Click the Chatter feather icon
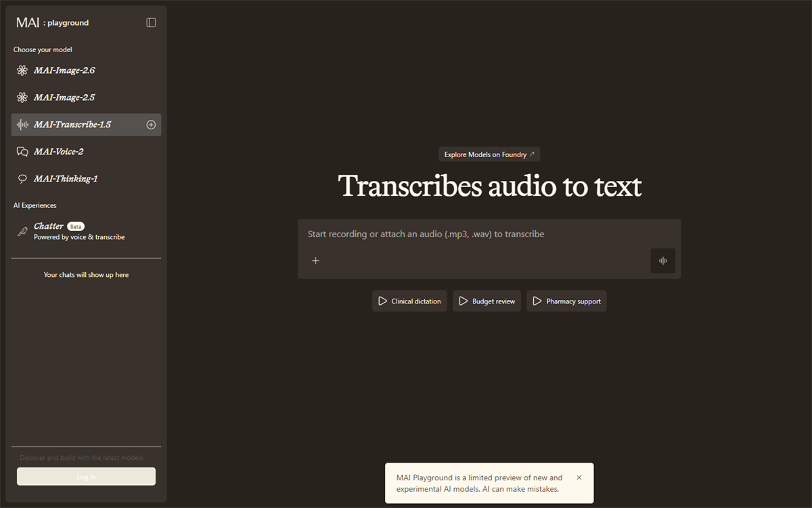Screen dimensions: 812x508 [22, 231]
